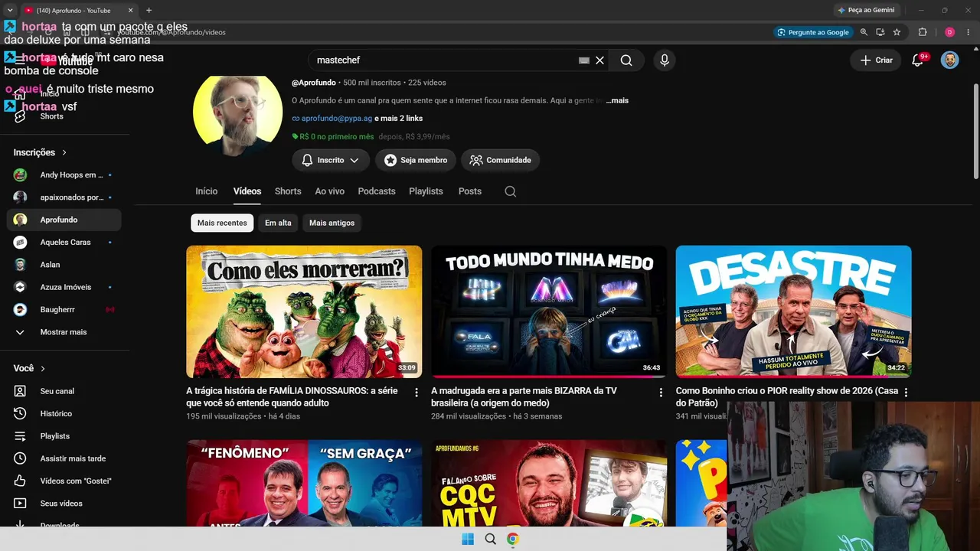Clear the search field with X
The width and height of the screenshot is (980, 551).
[x=599, y=60]
